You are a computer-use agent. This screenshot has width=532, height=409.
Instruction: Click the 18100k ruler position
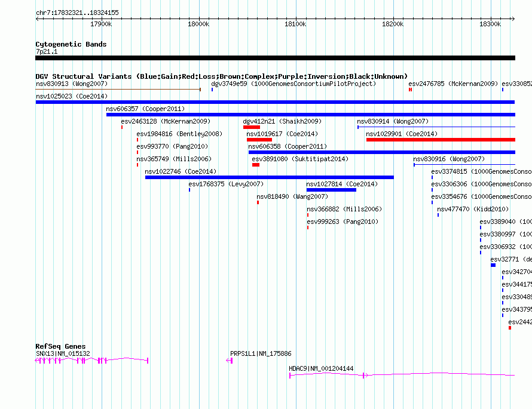coord(295,24)
